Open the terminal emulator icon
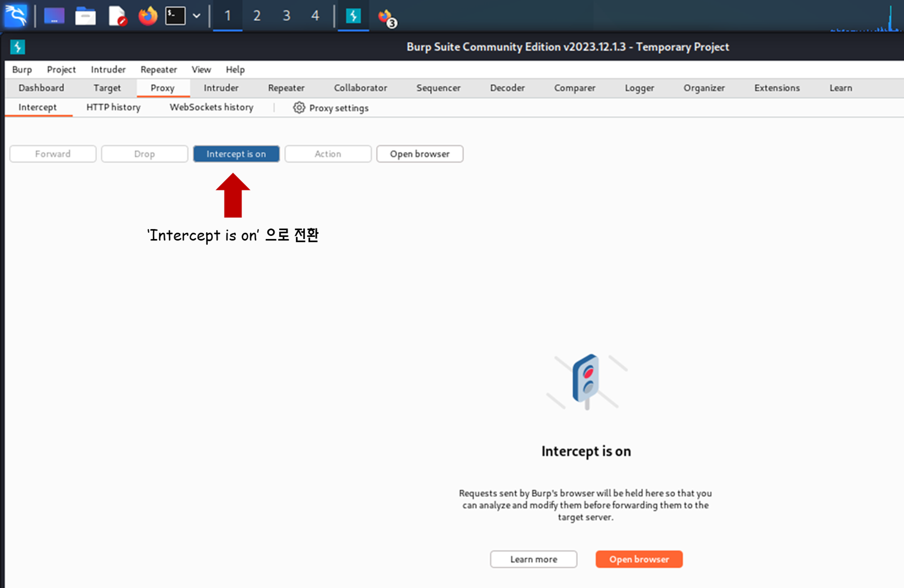 click(175, 16)
